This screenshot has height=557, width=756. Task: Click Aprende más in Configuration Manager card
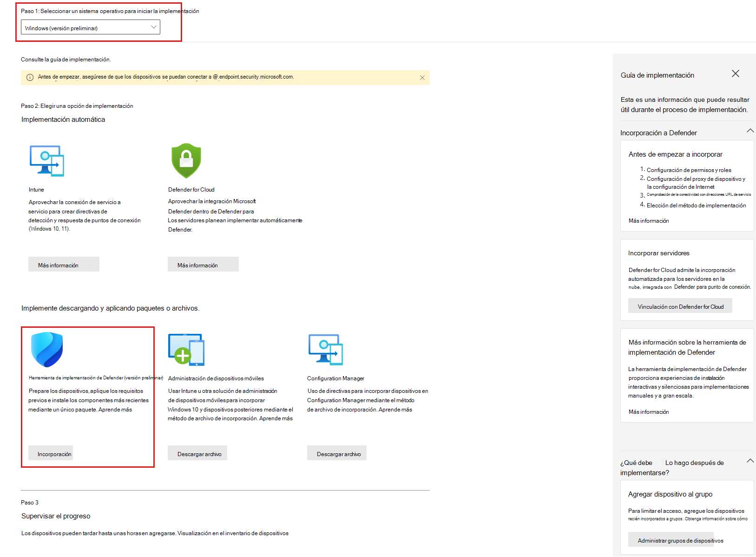coord(395,410)
